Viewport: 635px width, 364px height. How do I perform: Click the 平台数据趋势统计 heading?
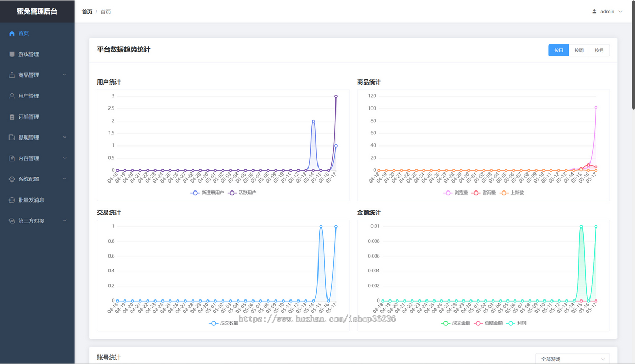pyautogui.click(x=124, y=50)
